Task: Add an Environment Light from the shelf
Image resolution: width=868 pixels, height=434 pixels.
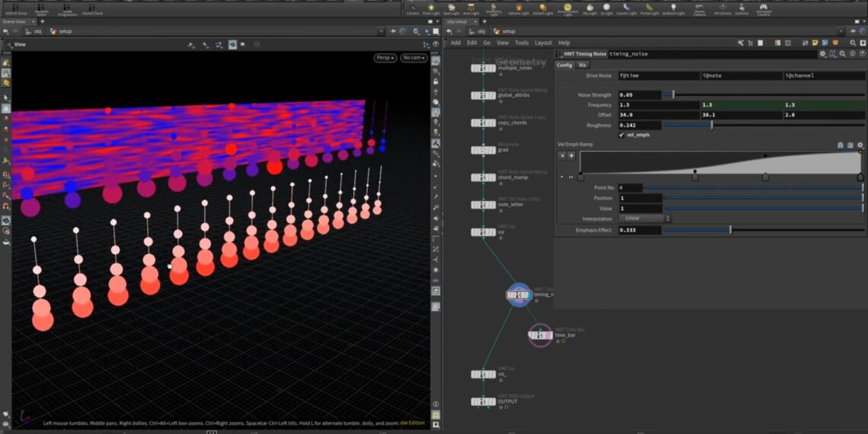Action: click(567, 7)
